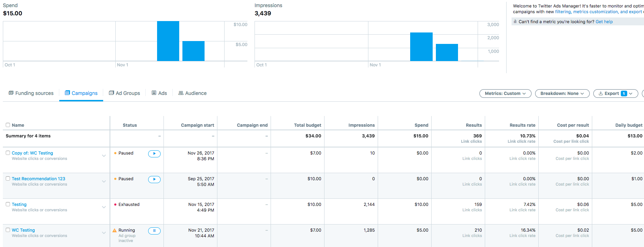Viewport: 644px width, 247px height.
Task: Resume the Copy of: WC Testing campaign
Action: tap(154, 154)
